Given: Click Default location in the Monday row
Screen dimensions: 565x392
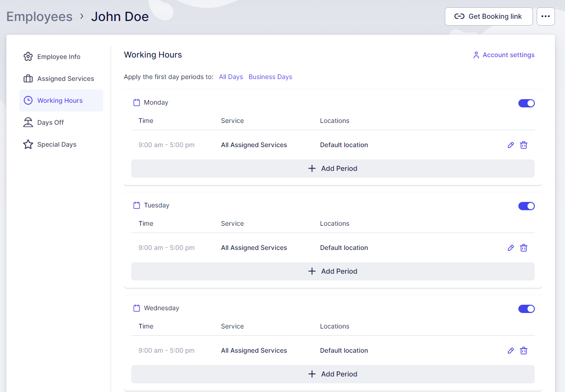Looking at the screenshot, I should (x=344, y=145).
